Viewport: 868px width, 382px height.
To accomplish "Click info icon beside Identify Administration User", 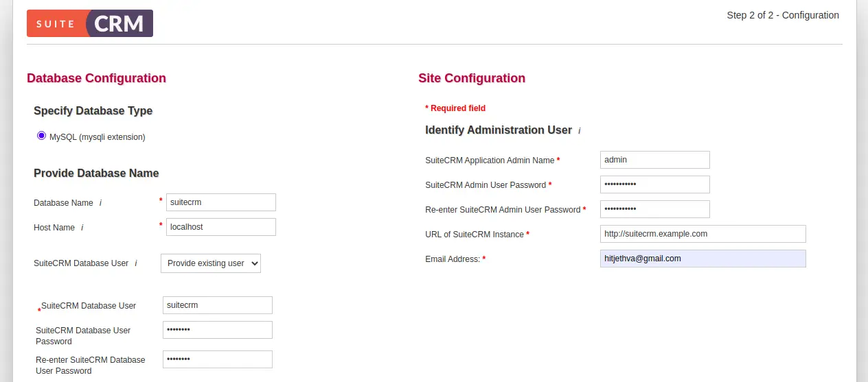I will point(580,130).
